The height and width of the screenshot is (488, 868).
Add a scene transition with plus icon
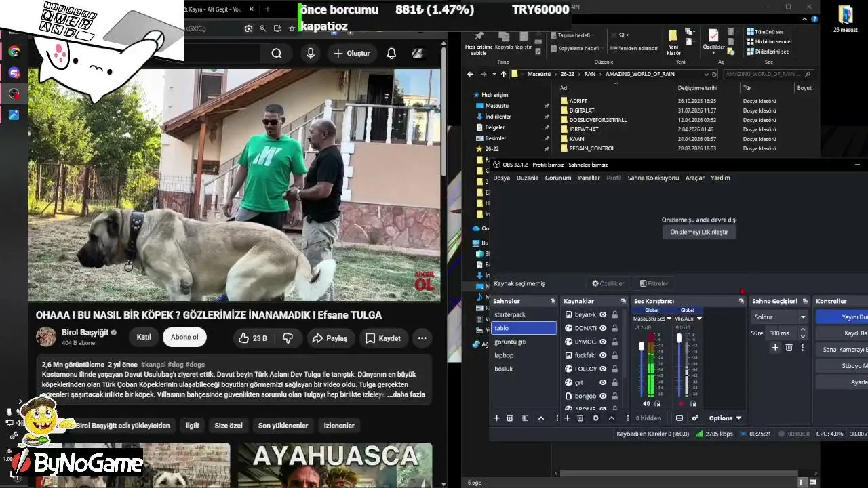(x=775, y=348)
